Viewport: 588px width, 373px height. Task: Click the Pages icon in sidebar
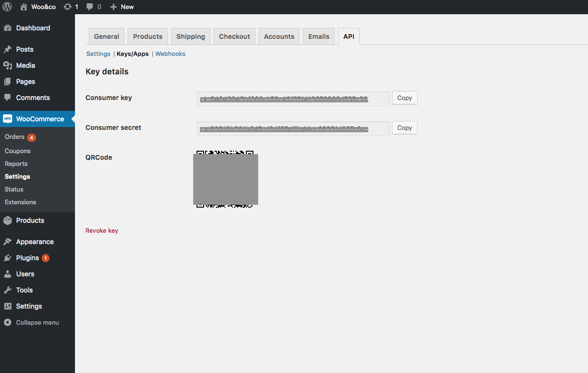(x=8, y=82)
